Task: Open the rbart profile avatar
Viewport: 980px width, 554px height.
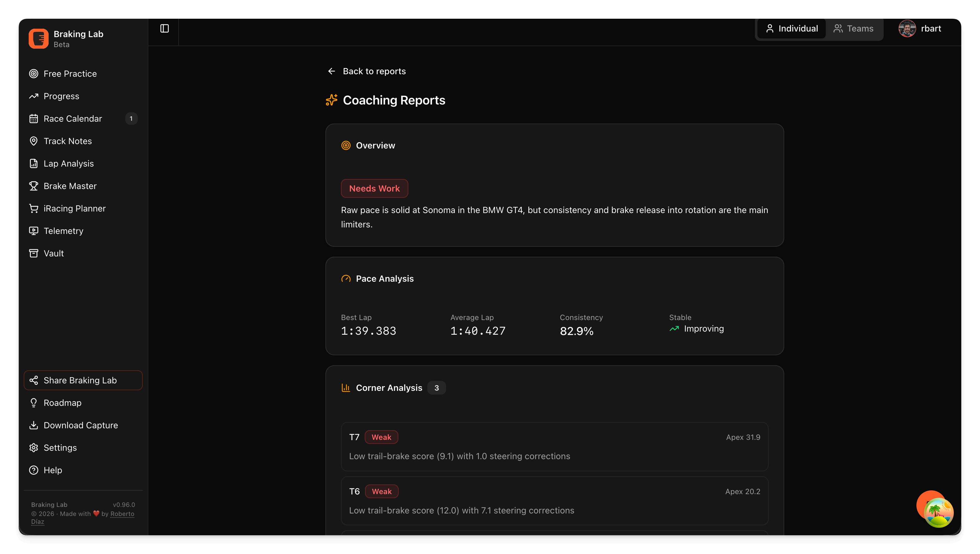Action: pos(907,28)
